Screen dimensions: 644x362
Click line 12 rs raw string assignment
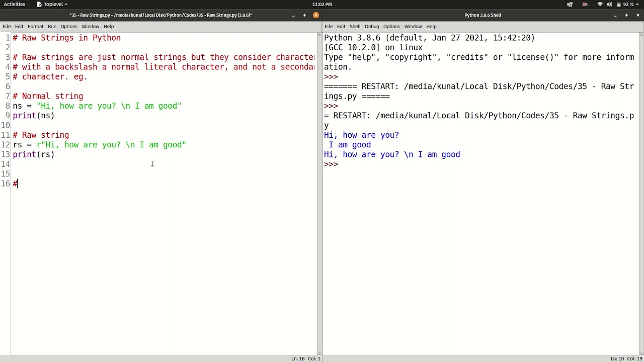pyautogui.click(x=99, y=145)
